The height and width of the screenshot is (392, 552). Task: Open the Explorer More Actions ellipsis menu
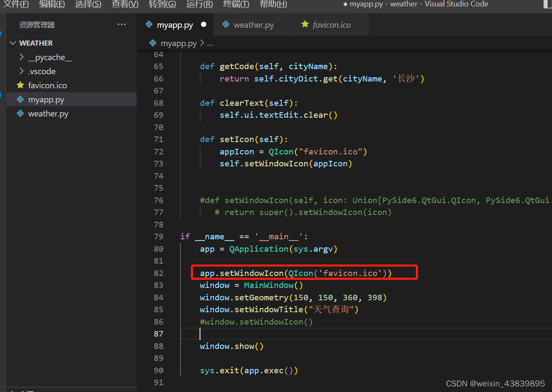tap(122, 24)
